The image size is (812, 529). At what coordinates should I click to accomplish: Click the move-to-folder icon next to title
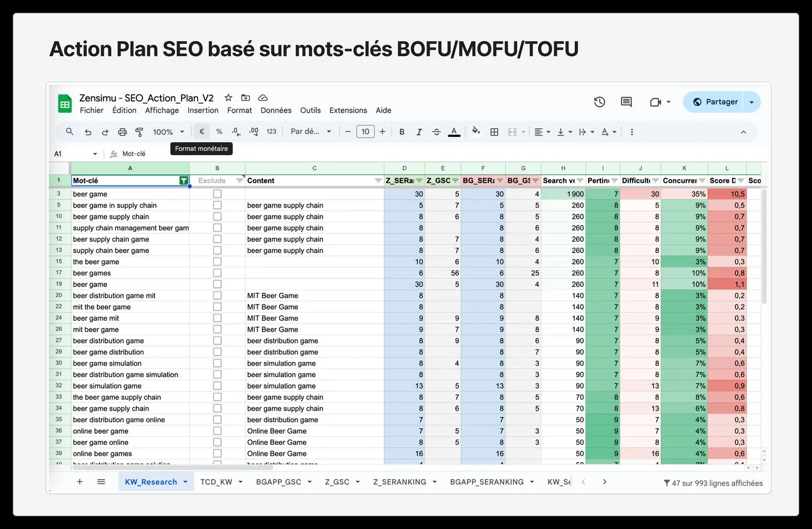coord(245,97)
